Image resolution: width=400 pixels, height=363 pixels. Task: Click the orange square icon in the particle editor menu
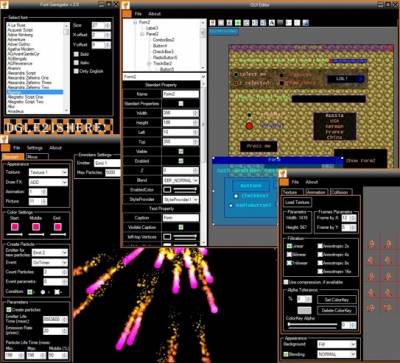6,148
